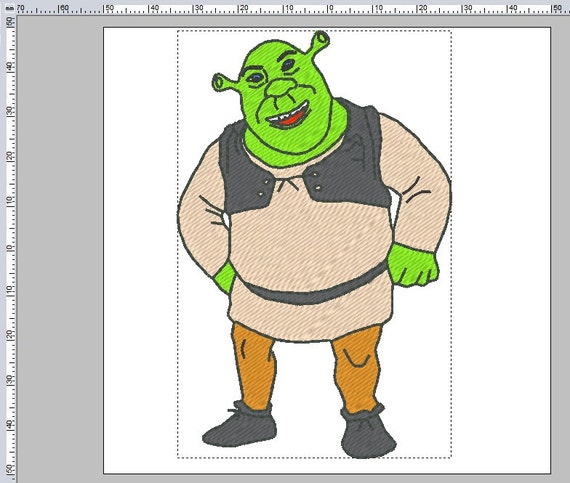Click the mm unit box at ruler corner
This screenshot has width=570, height=483.
point(9,8)
